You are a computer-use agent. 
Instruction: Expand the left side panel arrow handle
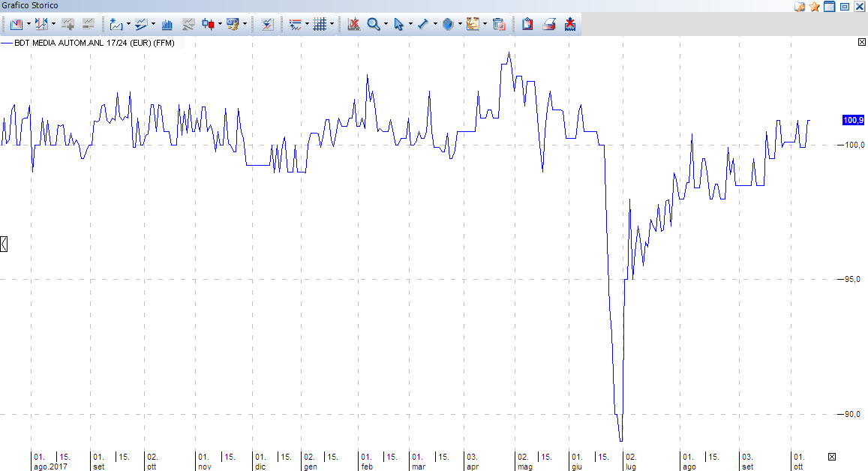(x=4, y=243)
